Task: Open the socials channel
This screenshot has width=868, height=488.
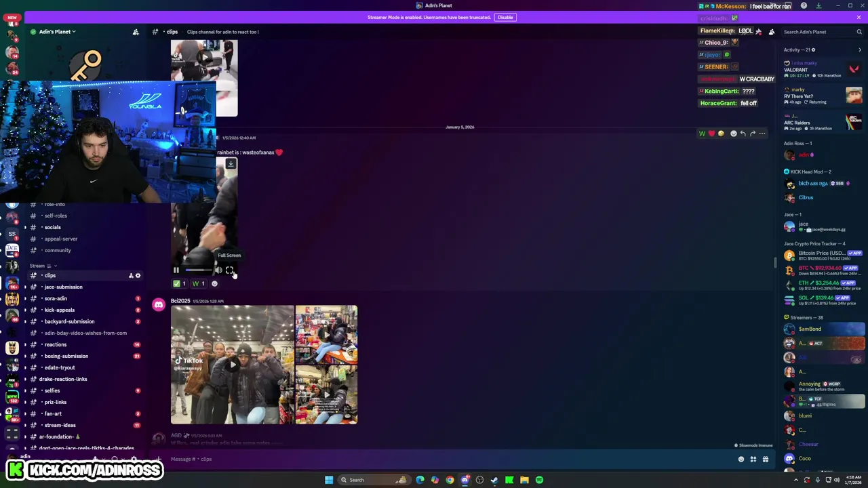Action: click(x=52, y=228)
